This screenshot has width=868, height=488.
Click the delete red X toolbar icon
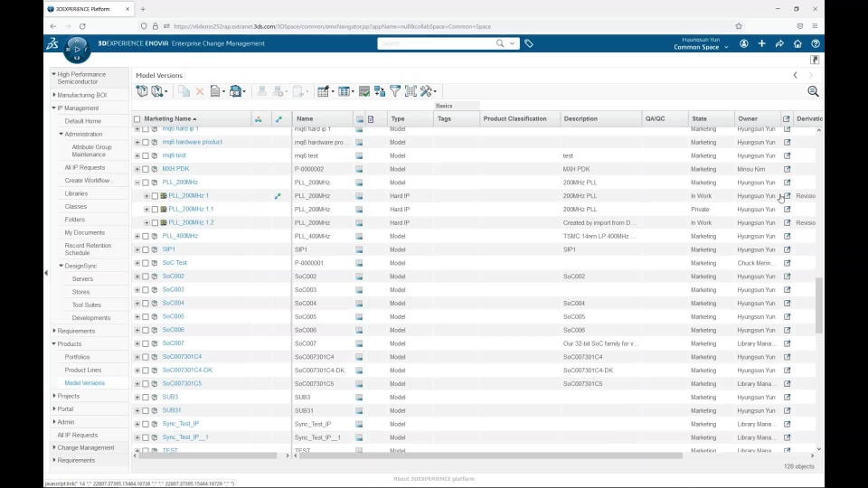pyautogui.click(x=200, y=91)
